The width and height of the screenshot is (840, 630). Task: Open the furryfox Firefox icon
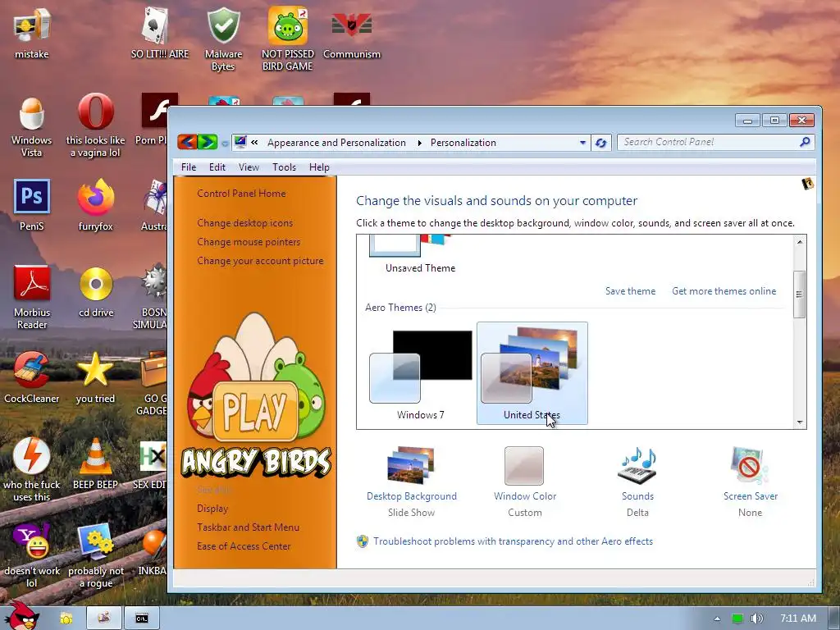point(95,206)
